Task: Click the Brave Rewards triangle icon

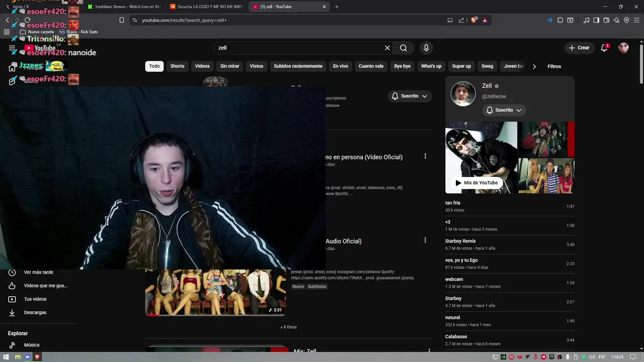Action: click(x=485, y=20)
